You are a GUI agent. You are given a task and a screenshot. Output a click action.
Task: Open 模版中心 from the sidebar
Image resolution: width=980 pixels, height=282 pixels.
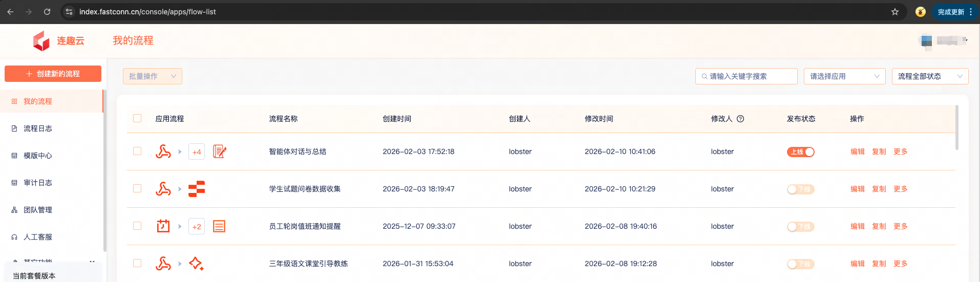38,156
